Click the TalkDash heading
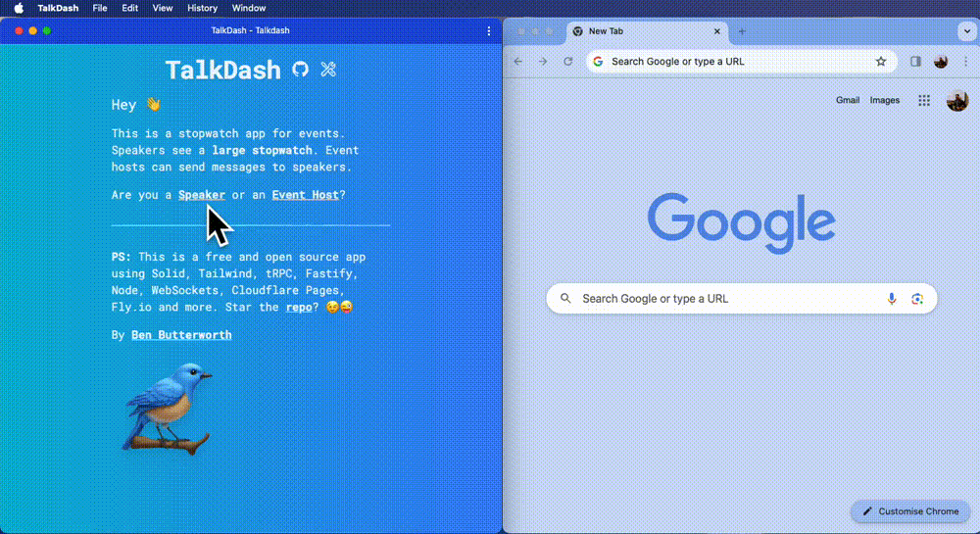The width and height of the screenshot is (980, 534). point(223,70)
